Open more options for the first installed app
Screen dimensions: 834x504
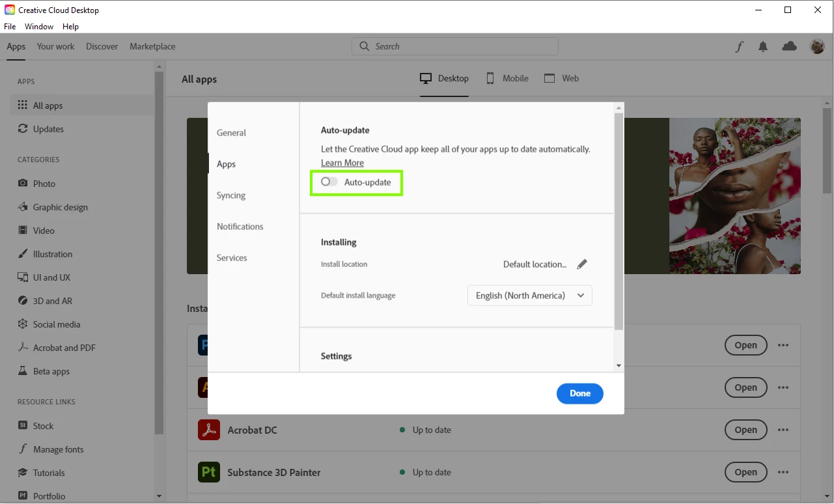coord(783,345)
